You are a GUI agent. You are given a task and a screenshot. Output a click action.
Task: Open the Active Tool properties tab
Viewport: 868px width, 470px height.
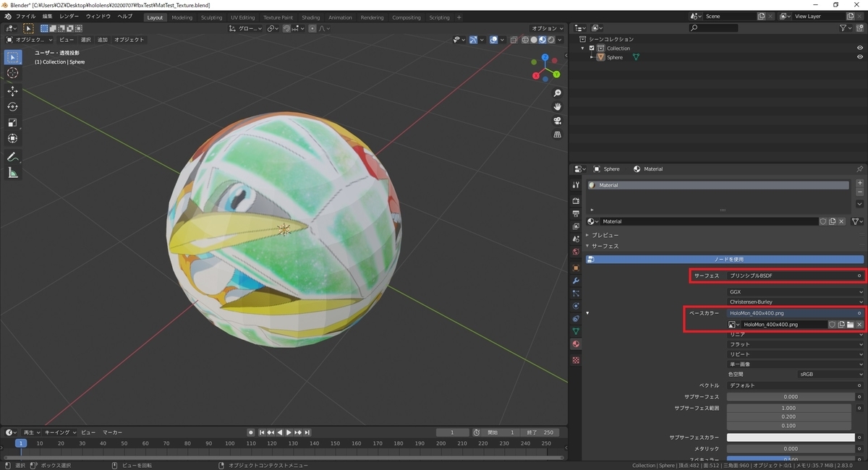pyautogui.click(x=576, y=185)
